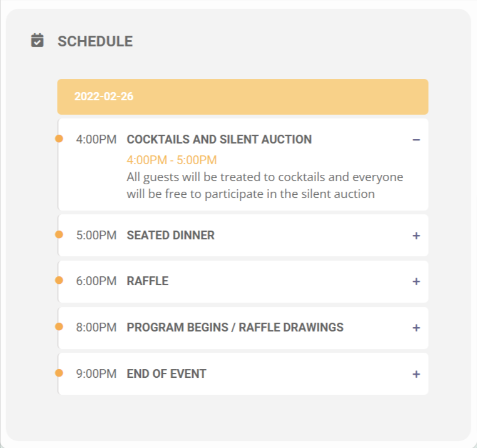Viewport: 477px width, 448px height.
Task: Click the cocktails description paragraph
Action: [x=265, y=185]
